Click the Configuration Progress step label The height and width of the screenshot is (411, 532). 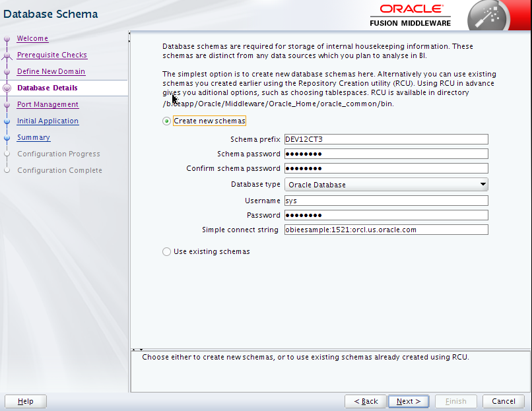click(59, 154)
